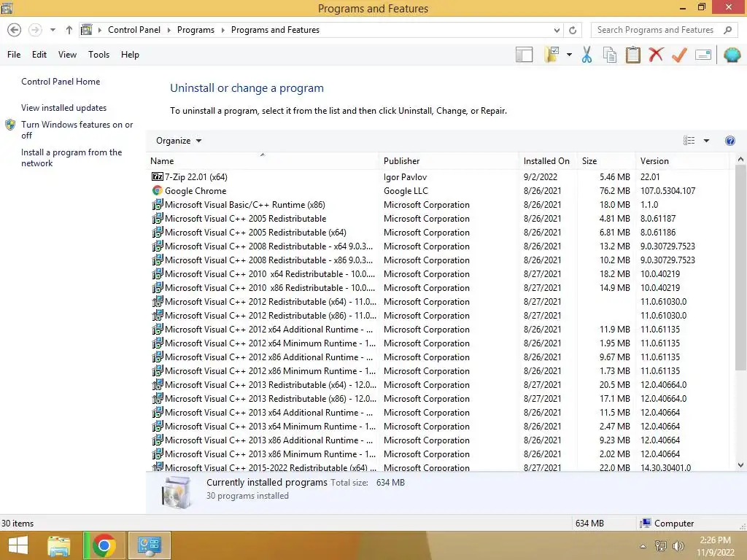Click the scrollbar down arrow
Screen dimensions: 747x560
tap(740, 465)
